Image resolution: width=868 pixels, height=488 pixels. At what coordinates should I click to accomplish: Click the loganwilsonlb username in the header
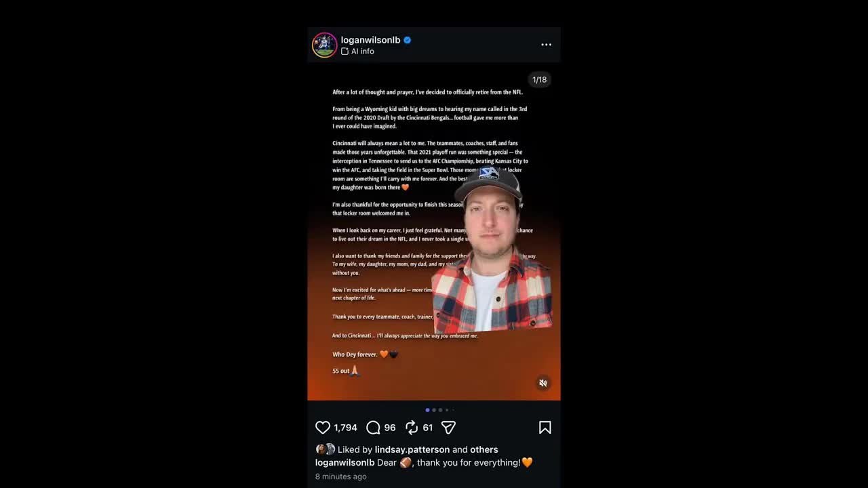[x=370, y=40]
